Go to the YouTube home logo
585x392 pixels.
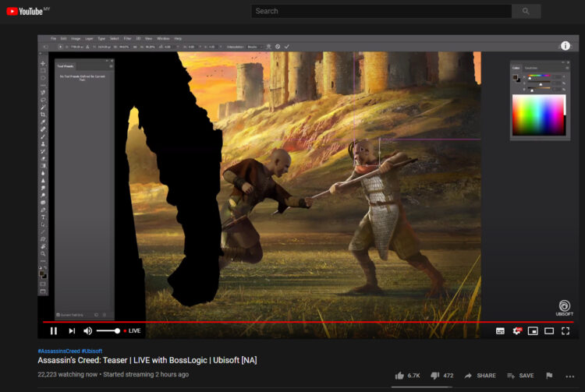[x=25, y=11]
